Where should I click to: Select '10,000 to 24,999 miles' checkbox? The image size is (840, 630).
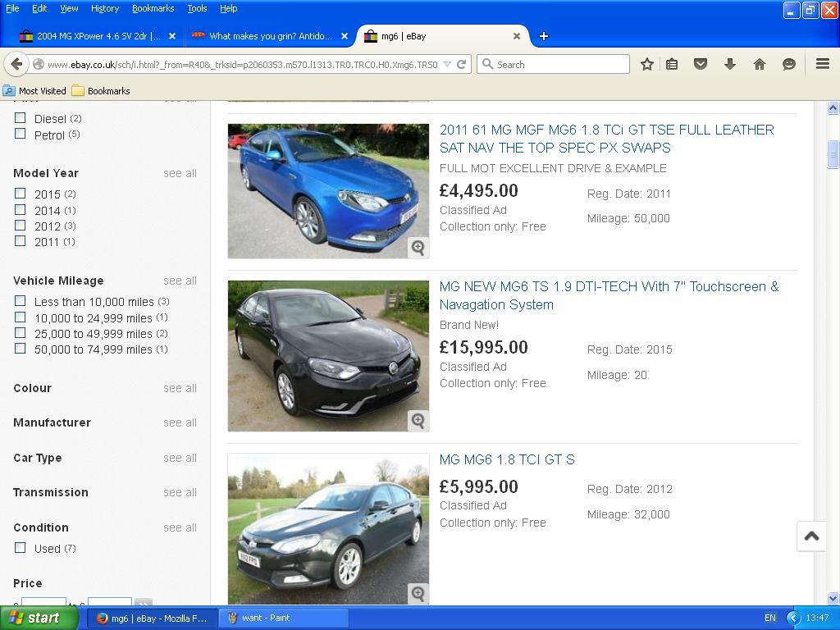tap(21, 317)
